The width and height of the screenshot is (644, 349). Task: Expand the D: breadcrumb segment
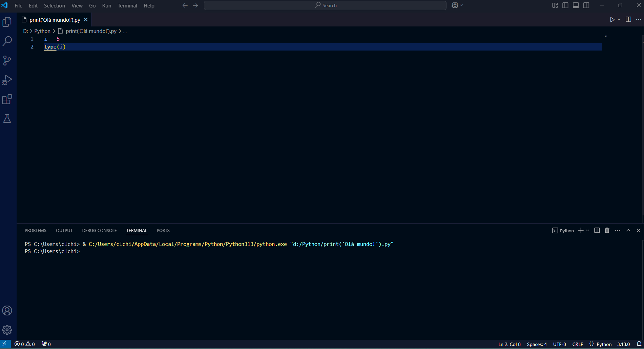[x=25, y=31]
